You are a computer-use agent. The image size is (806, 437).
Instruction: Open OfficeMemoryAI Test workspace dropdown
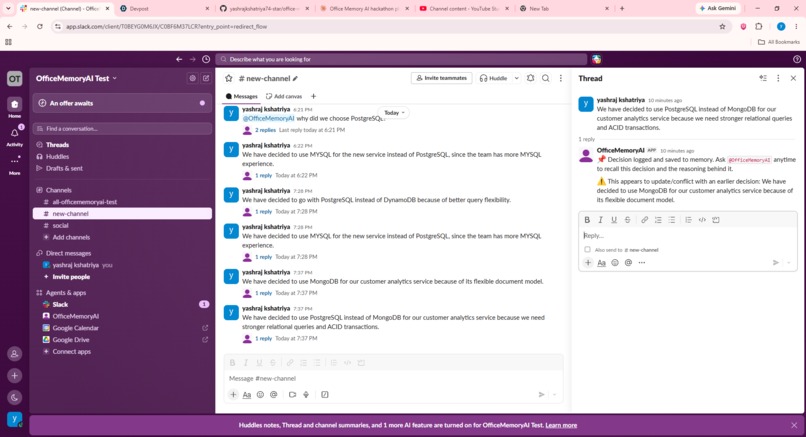[76, 78]
